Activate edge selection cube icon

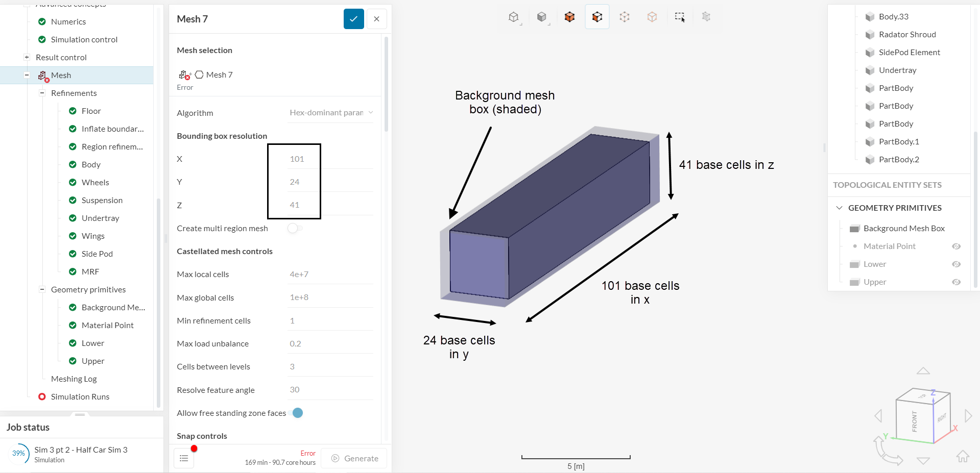coord(625,17)
